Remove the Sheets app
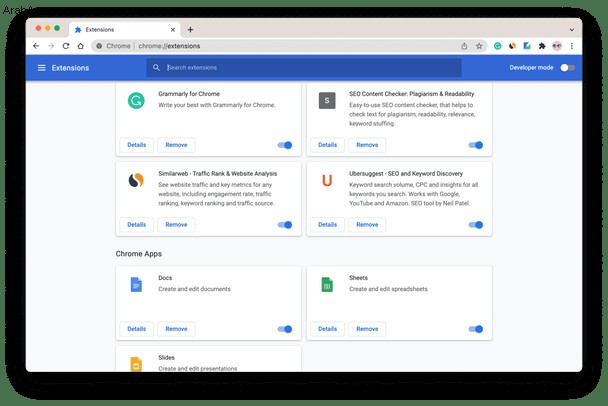 click(367, 329)
